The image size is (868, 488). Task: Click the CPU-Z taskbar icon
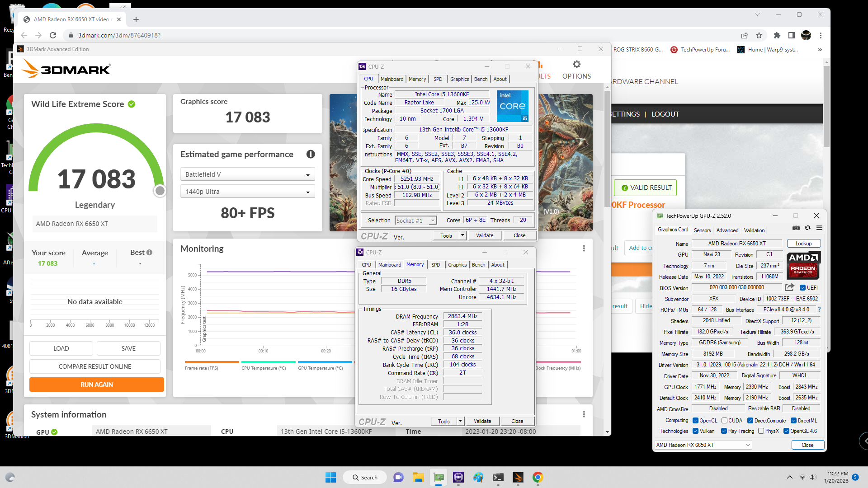tap(458, 477)
